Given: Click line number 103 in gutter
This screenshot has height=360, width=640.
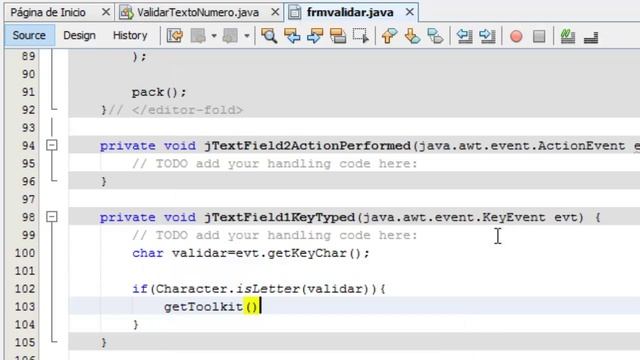Looking at the screenshot, I should [x=24, y=307].
